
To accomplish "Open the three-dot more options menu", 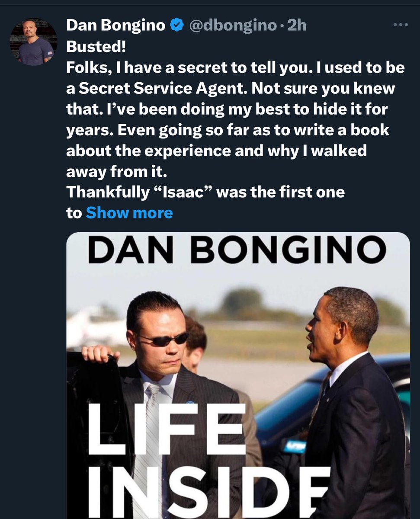I will [x=400, y=25].
